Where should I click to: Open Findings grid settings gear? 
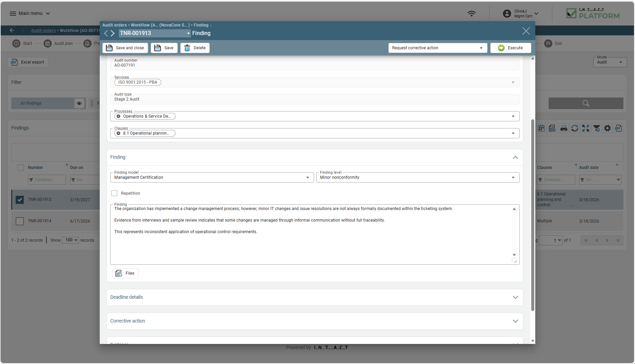[607, 128]
